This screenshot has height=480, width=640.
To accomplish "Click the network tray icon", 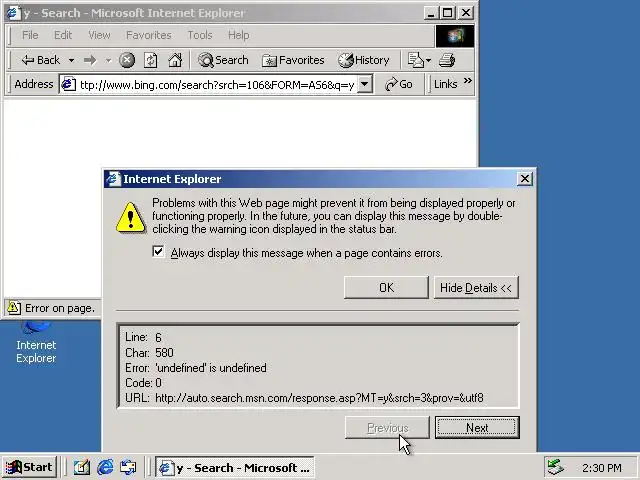I will (x=556, y=467).
